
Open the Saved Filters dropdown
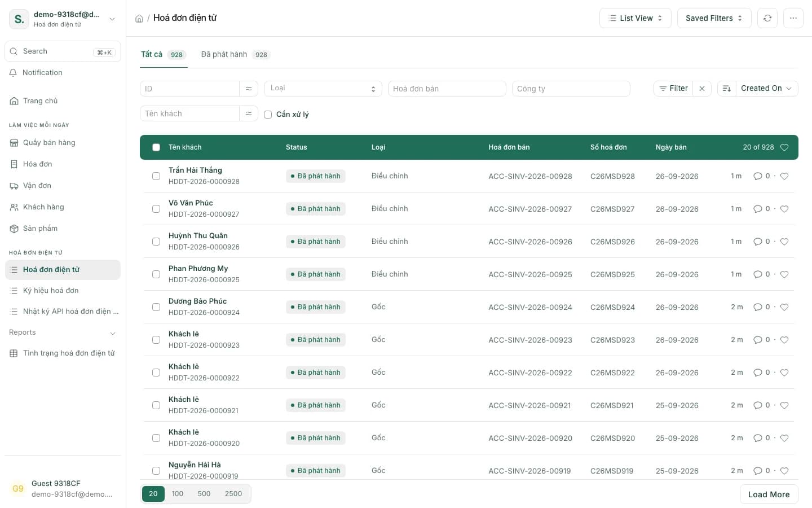click(714, 18)
